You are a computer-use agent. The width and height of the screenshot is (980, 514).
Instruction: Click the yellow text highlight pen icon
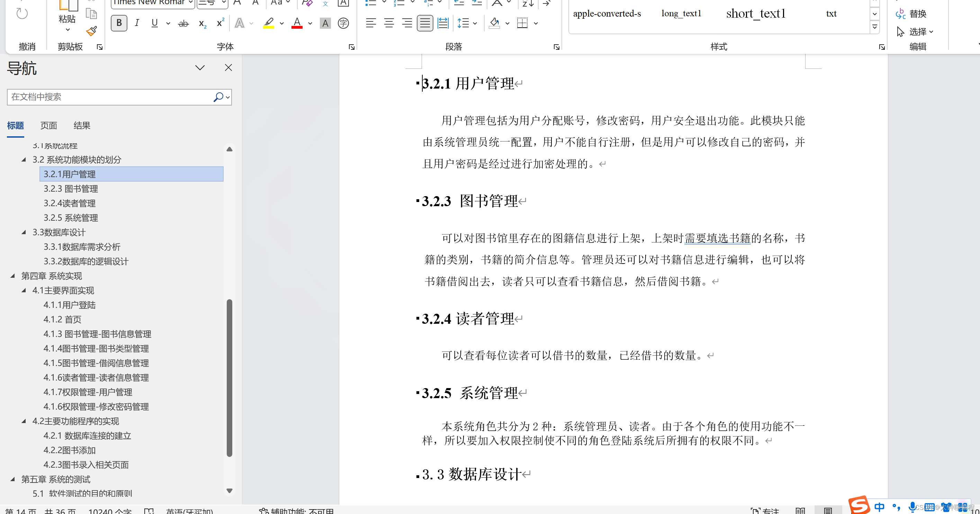[x=269, y=23]
